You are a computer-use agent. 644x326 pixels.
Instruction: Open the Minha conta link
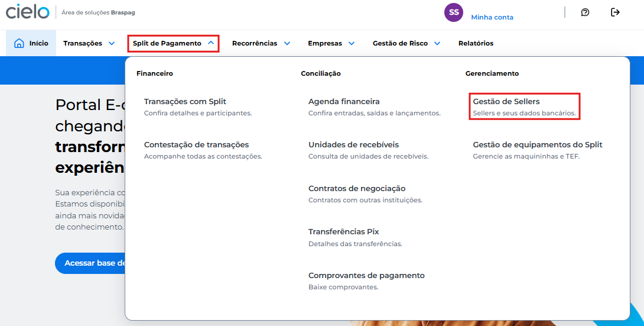coord(492,17)
